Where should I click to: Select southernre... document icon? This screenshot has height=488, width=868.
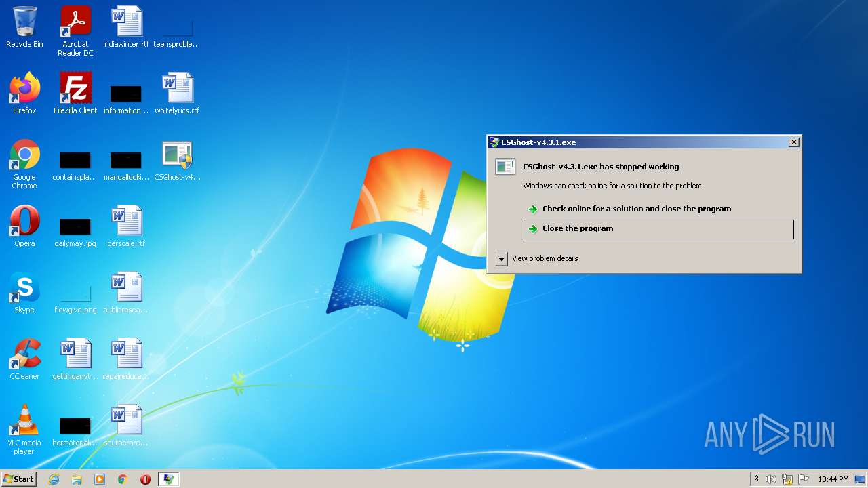[x=126, y=426]
